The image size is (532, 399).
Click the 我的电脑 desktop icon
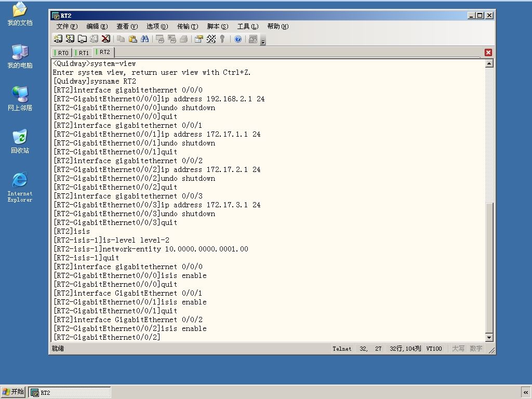(x=20, y=56)
